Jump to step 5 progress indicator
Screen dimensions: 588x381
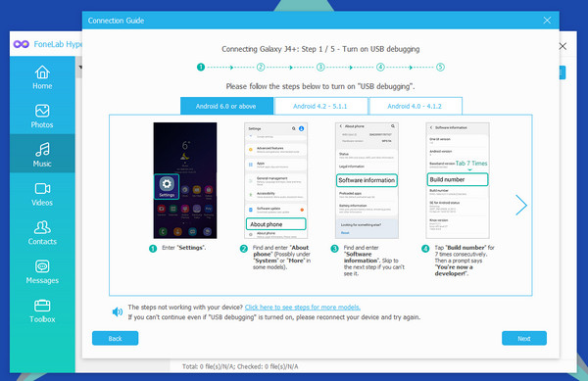click(x=440, y=67)
